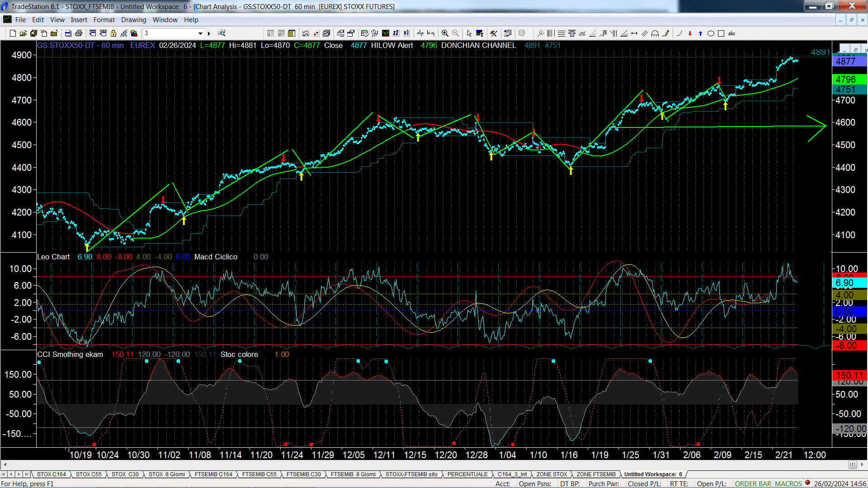Select the abc text drawing tool

pos(732,33)
